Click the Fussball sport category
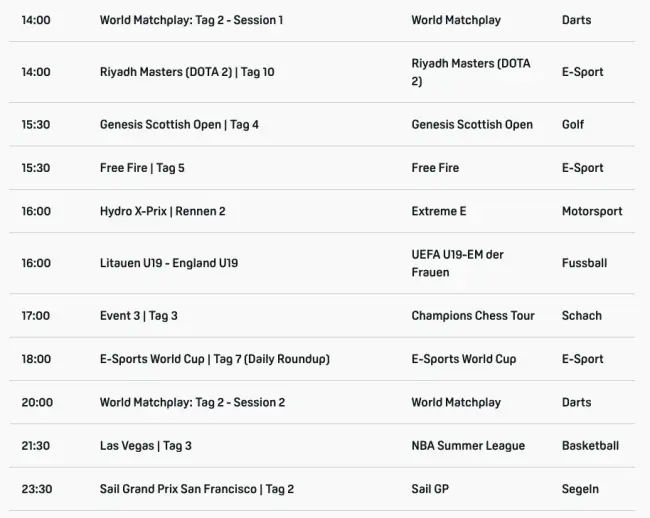Screen dimensions: 650x518 point(584,263)
